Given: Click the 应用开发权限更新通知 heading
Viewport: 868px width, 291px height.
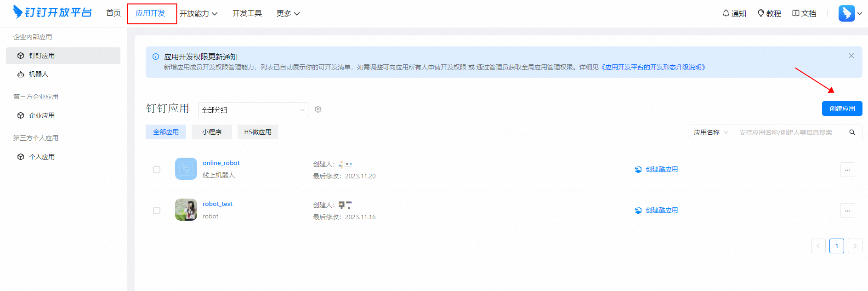Looking at the screenshot, I should point(201,57).
